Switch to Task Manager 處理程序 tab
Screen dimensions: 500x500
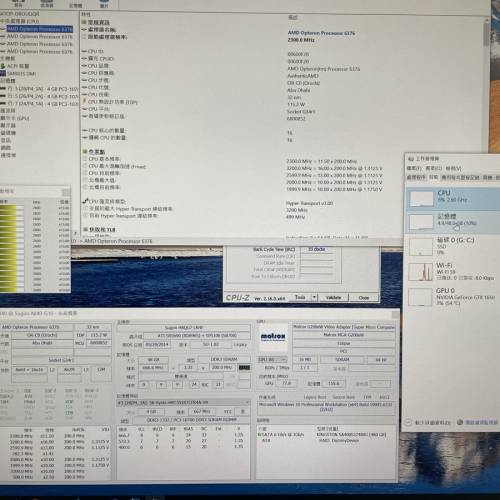[416, 177]
